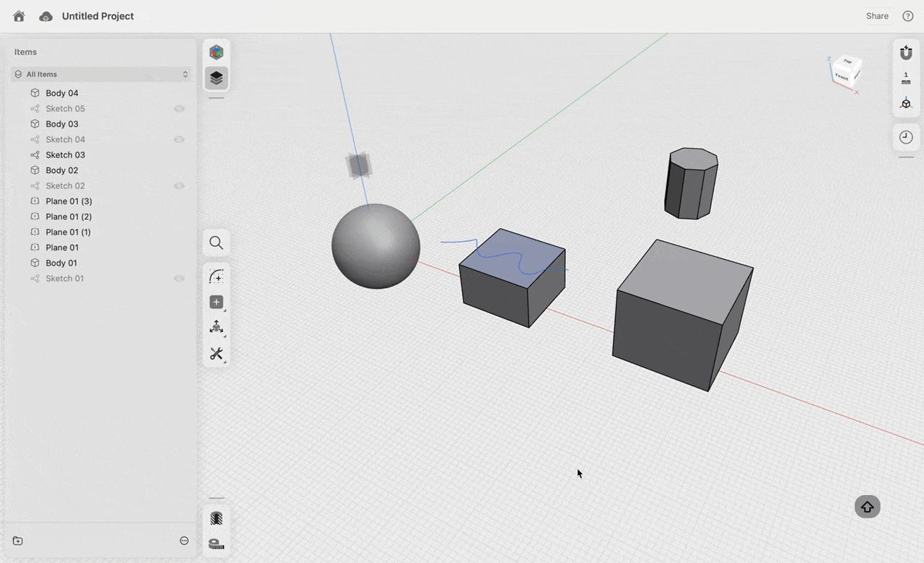Toggle Sketch 02 visibility eye

click(x=179, y=186)
